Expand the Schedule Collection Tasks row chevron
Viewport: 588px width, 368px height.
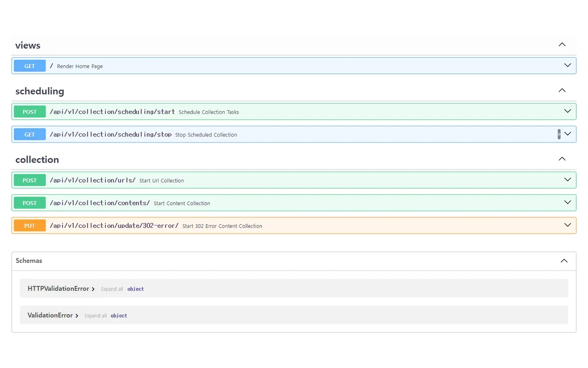567,111
